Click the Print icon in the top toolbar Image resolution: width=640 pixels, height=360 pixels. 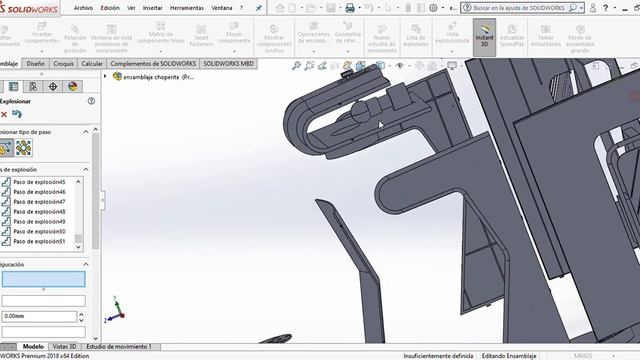coord(350,8)
